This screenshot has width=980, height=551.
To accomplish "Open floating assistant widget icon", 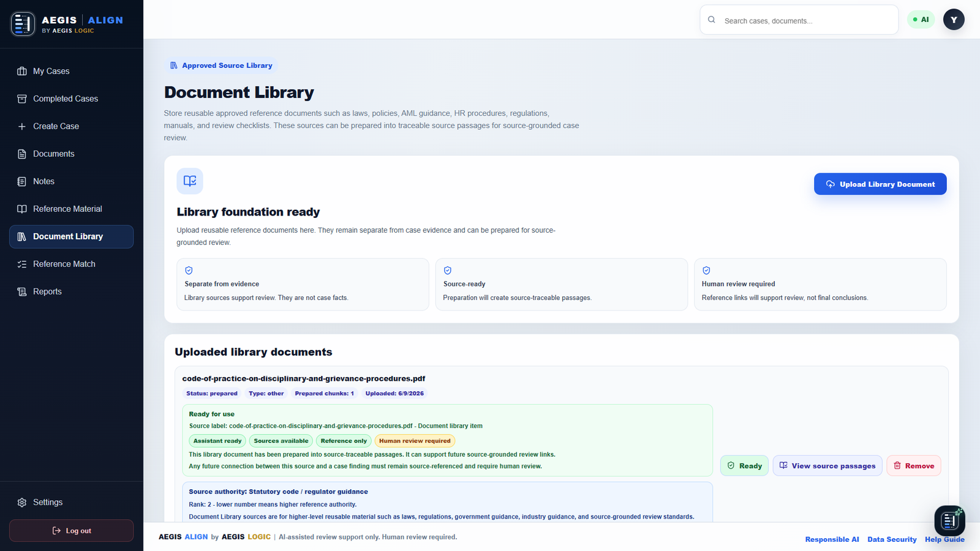I will [949, 520].
